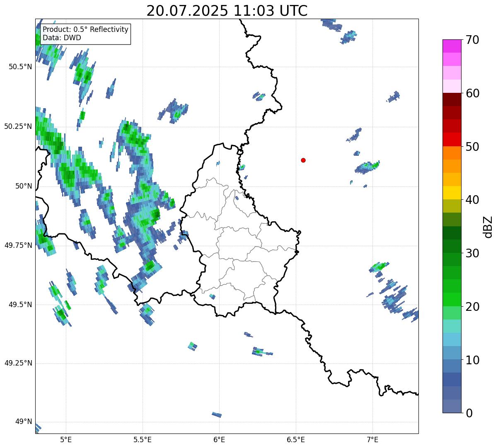Click the orange band below 50 dBZ

click(452, 153)
